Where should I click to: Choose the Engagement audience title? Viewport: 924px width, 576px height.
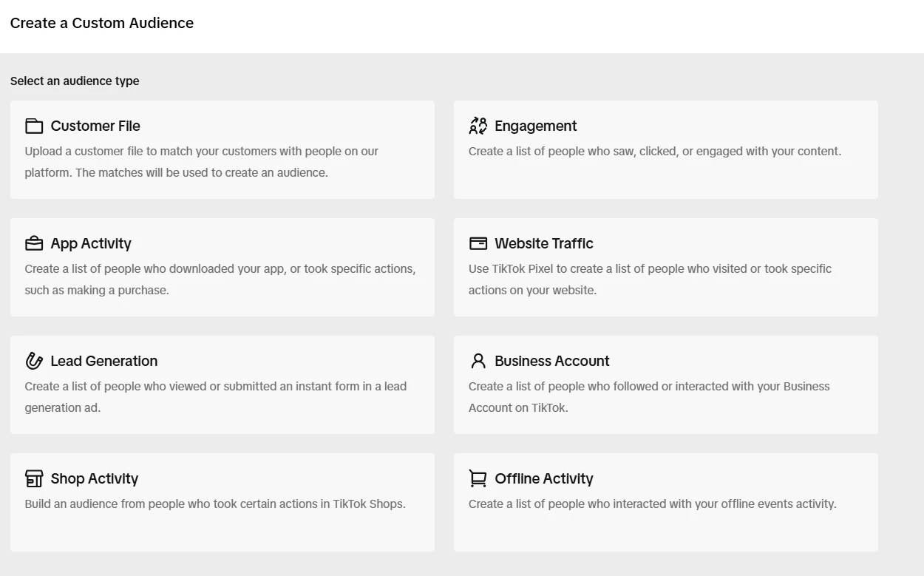click(536, 126)
